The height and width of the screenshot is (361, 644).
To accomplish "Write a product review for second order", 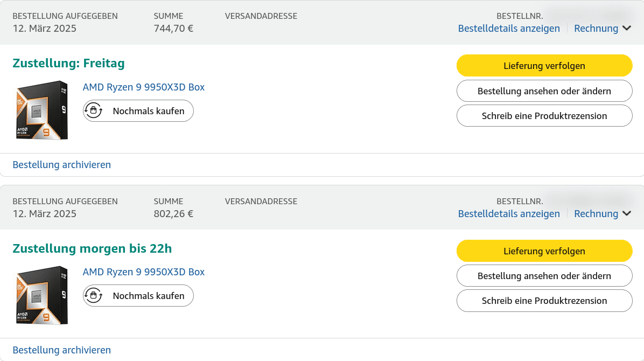I will pos(544,301).
